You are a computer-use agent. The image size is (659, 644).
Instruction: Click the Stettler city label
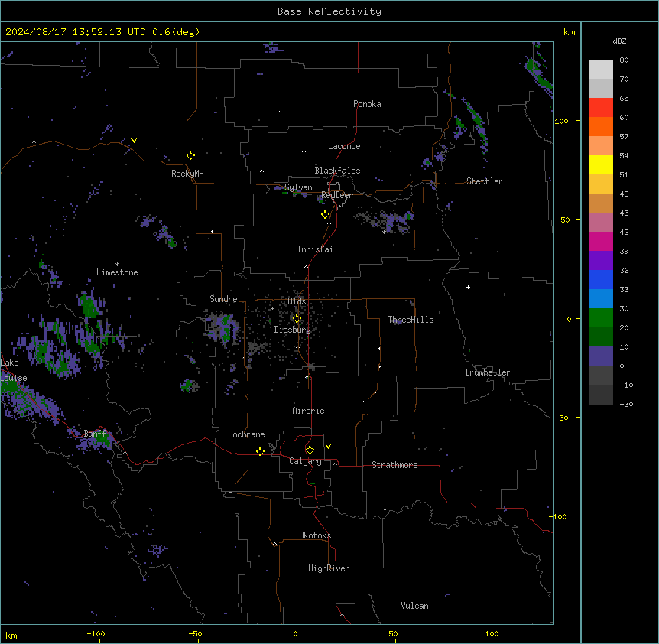click(x=485, y=181)
